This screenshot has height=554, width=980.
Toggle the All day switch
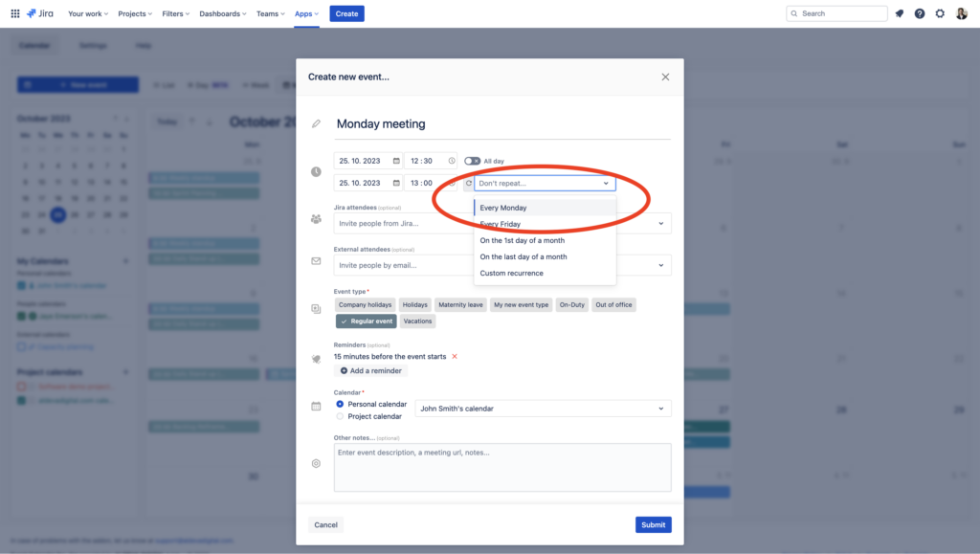[472, 161]
